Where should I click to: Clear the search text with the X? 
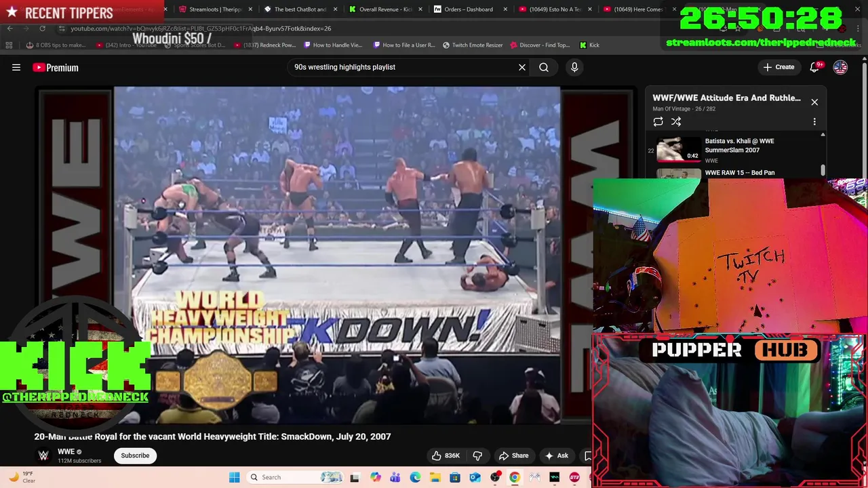click(x=522, y=67)
